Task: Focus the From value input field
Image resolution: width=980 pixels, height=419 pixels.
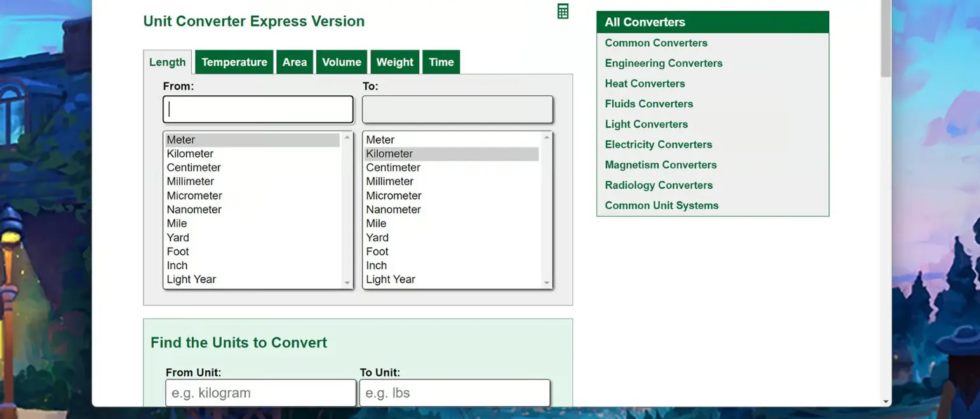Action: coord(258,109)
